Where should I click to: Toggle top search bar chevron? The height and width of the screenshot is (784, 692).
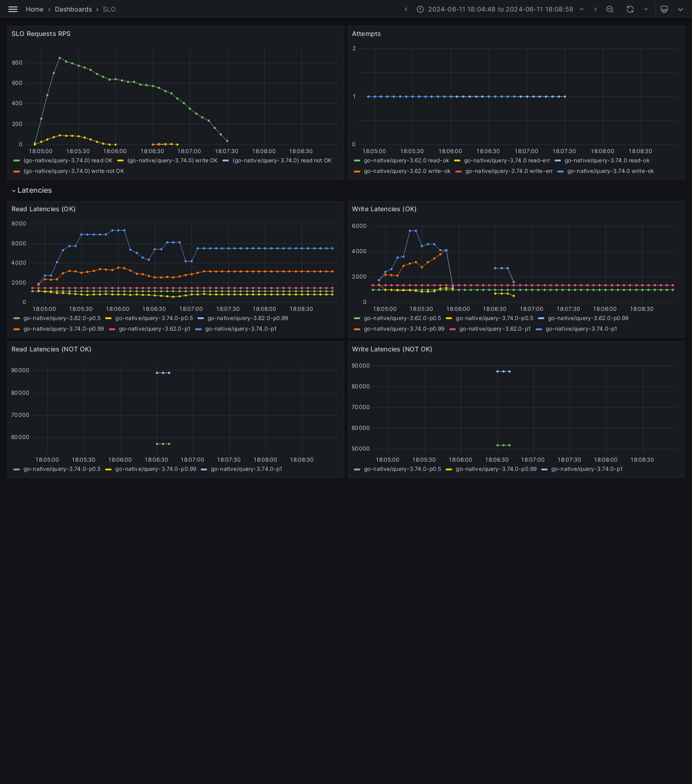680,9
